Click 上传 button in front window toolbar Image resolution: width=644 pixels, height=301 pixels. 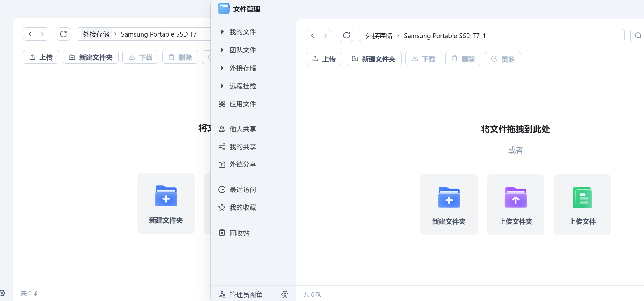coord(324,59)
